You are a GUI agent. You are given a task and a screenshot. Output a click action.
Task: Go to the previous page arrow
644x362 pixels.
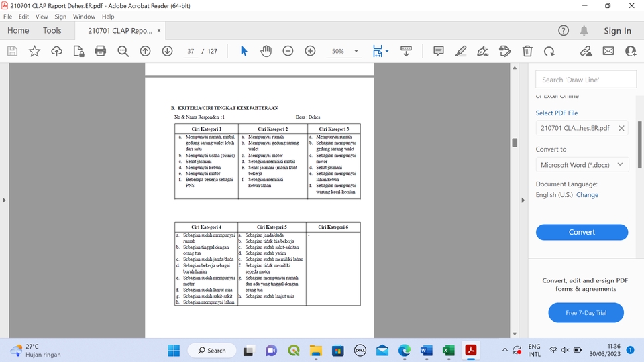click(145, 51)
